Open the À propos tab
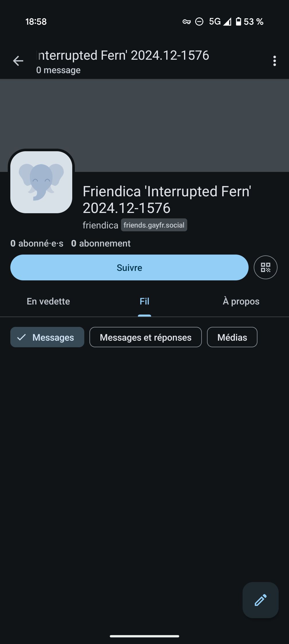The image size is (289, 644). coord(241,301)
